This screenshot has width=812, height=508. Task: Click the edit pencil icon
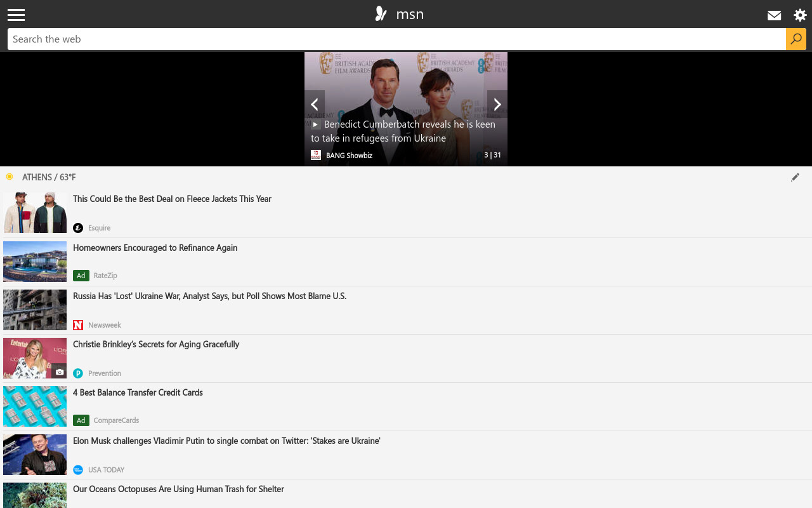[x=795, y=177]
